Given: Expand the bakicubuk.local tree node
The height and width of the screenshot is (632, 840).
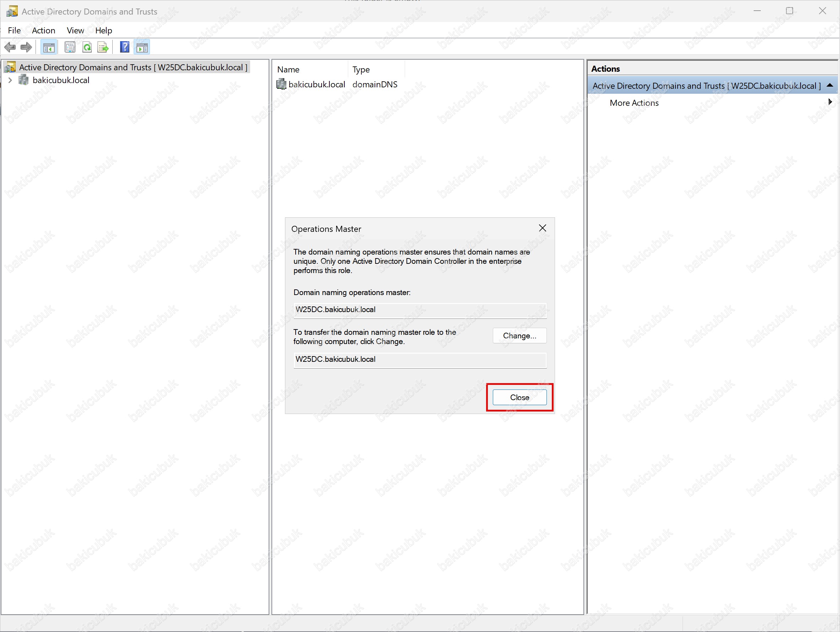Looking at the screenshot, I should point(10,80).
